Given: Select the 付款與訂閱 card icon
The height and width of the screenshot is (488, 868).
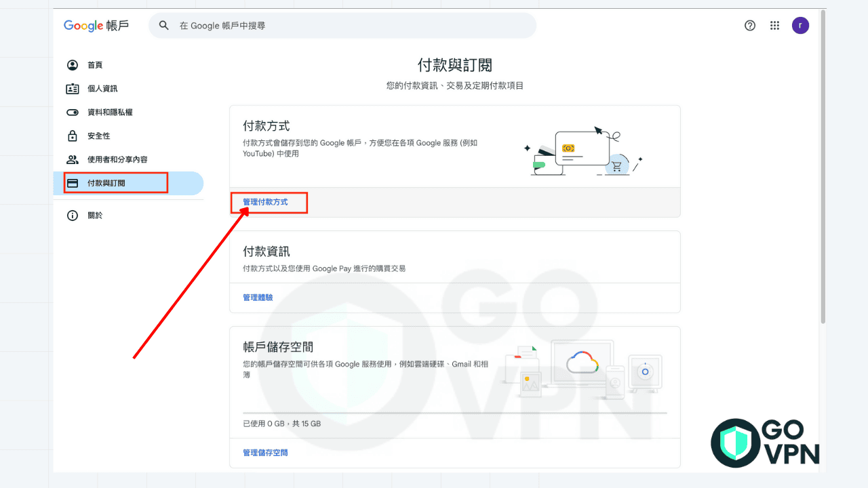Looking at the screenshot, I should 73,182.
